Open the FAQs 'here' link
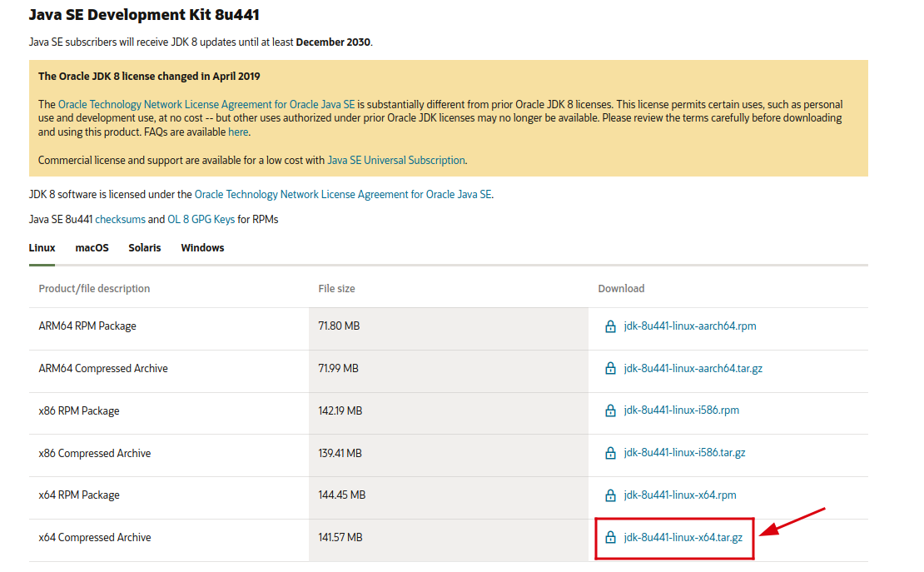Viewport: 924px width, 572px height. click(238, 132)
